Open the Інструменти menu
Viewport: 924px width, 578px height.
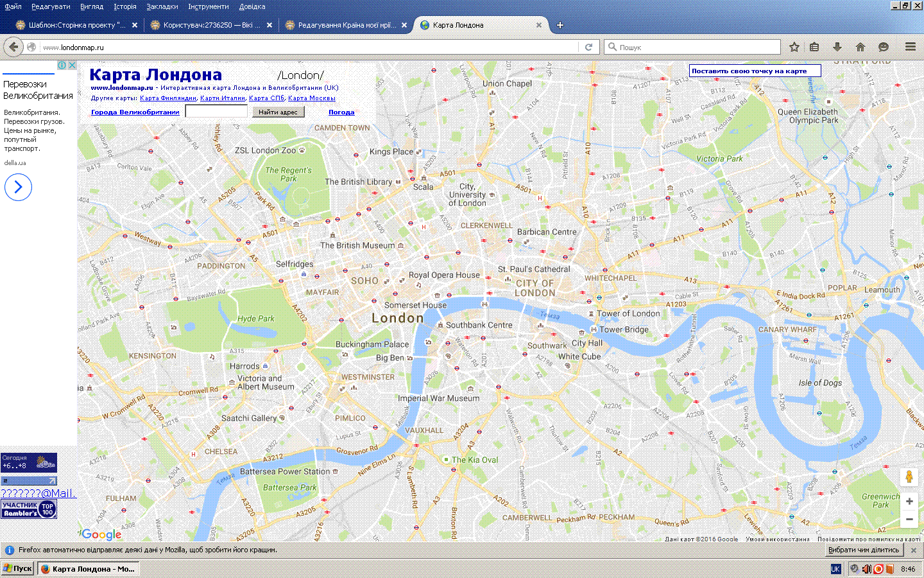coord(209,6)
